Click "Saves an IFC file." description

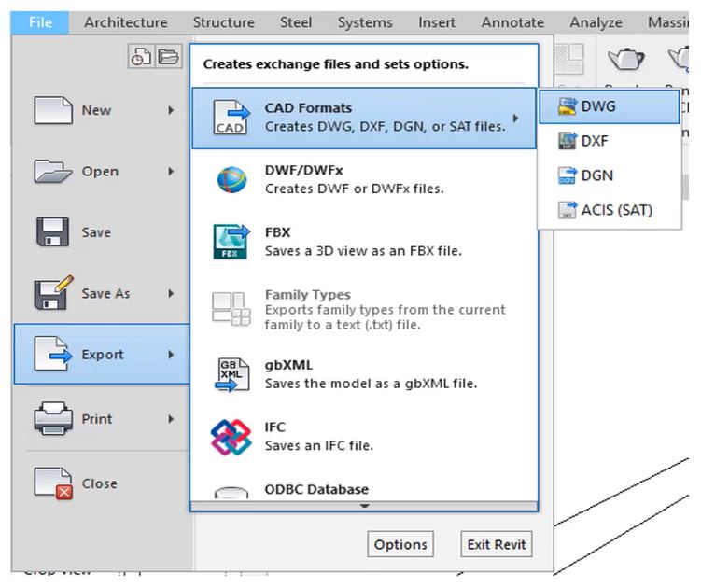pyautogui.click(x=319, y=446)
